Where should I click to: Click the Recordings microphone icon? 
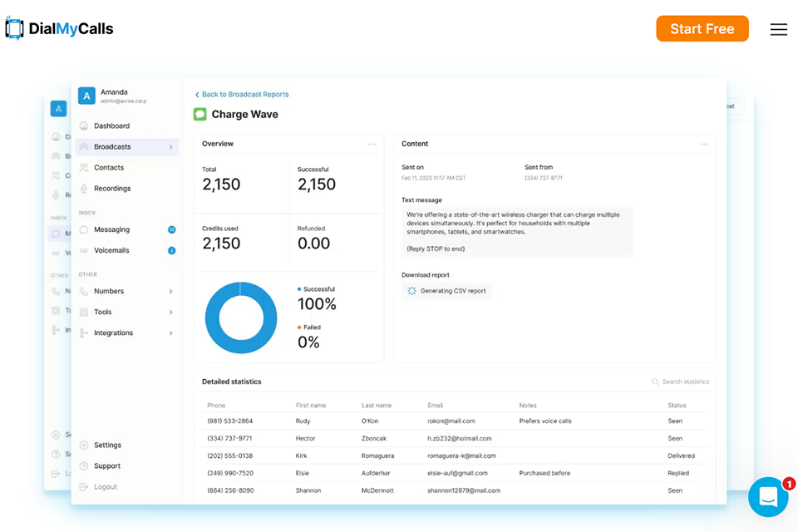coord(84,189)
